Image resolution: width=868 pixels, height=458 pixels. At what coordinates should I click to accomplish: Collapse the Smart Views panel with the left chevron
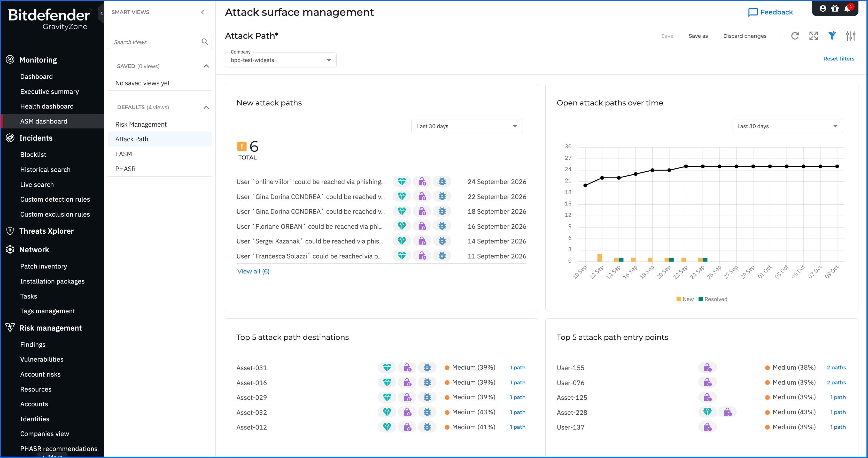click(203, 12)
